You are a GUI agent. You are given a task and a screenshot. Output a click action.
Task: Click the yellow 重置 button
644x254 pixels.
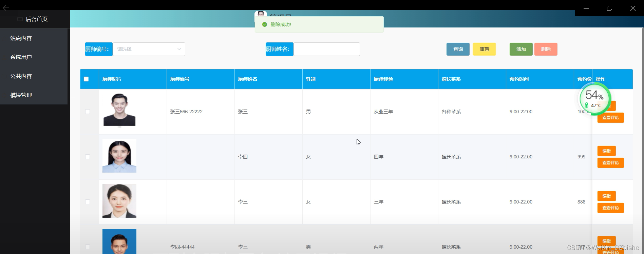coord(485,49)
